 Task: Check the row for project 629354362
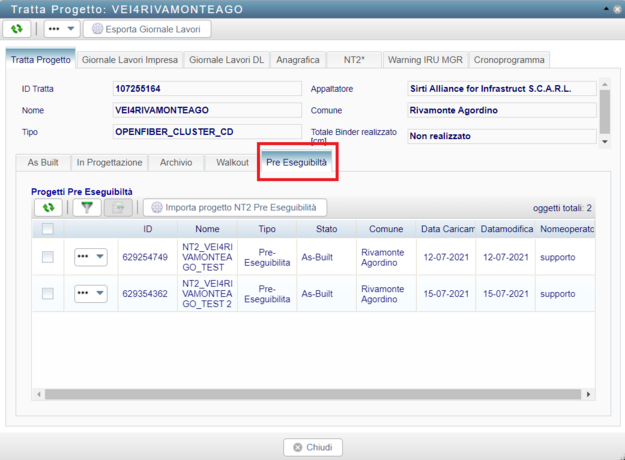click(x=48, y=294)
